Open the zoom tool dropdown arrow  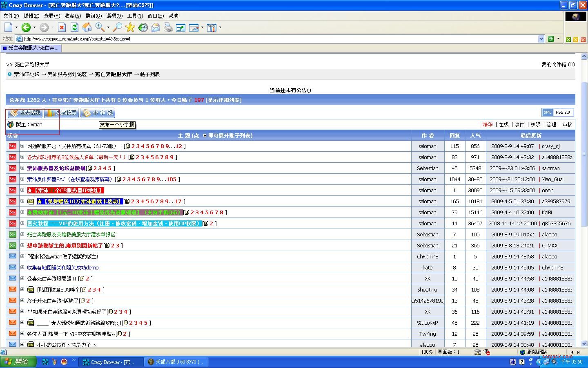(x=108, y=27)
